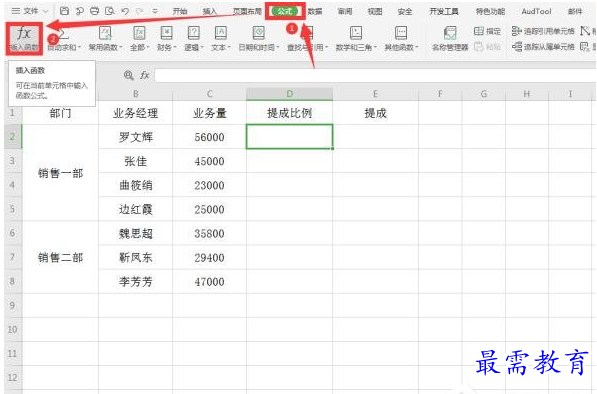This screenshot has width=597, height=394.
Task: Click the greyed Paste name (粘贴) button
Action: 487,47
